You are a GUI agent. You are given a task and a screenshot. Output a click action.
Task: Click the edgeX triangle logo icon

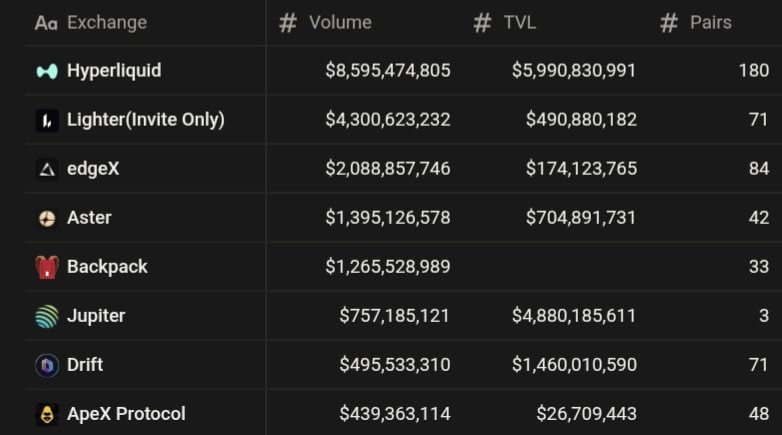point(47,169)
